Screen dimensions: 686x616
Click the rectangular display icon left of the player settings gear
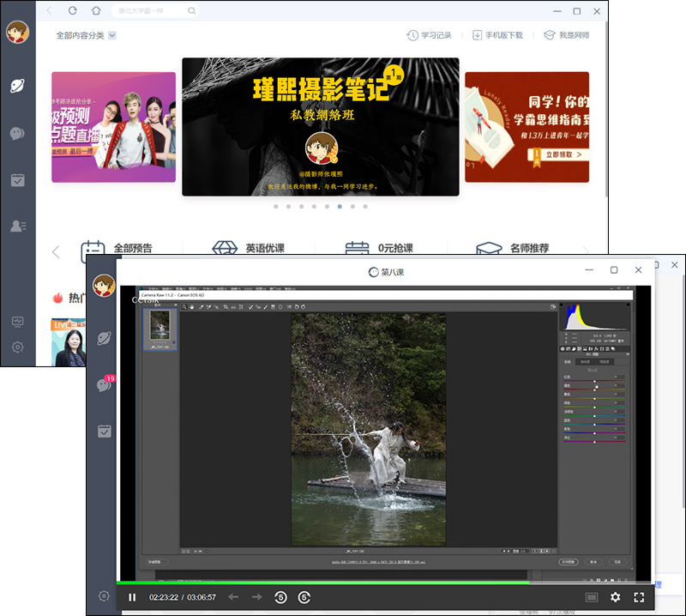pos(592,598)
